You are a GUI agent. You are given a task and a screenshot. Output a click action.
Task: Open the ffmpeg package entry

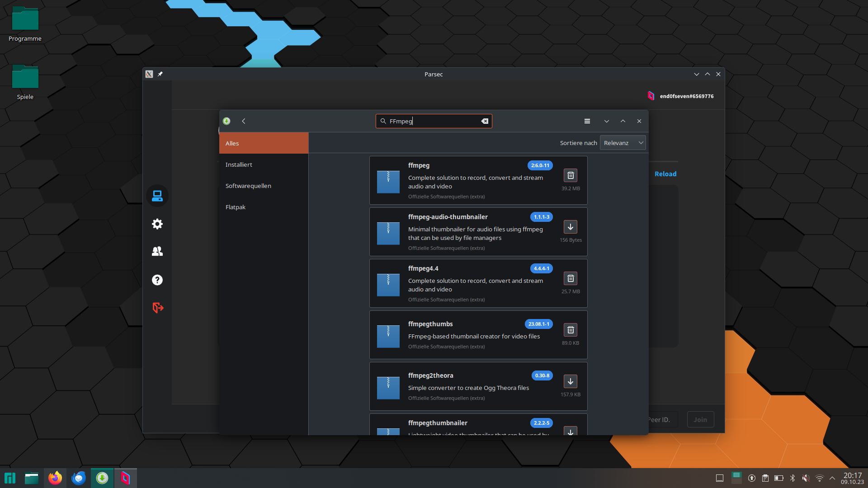(x=478, y=180)
